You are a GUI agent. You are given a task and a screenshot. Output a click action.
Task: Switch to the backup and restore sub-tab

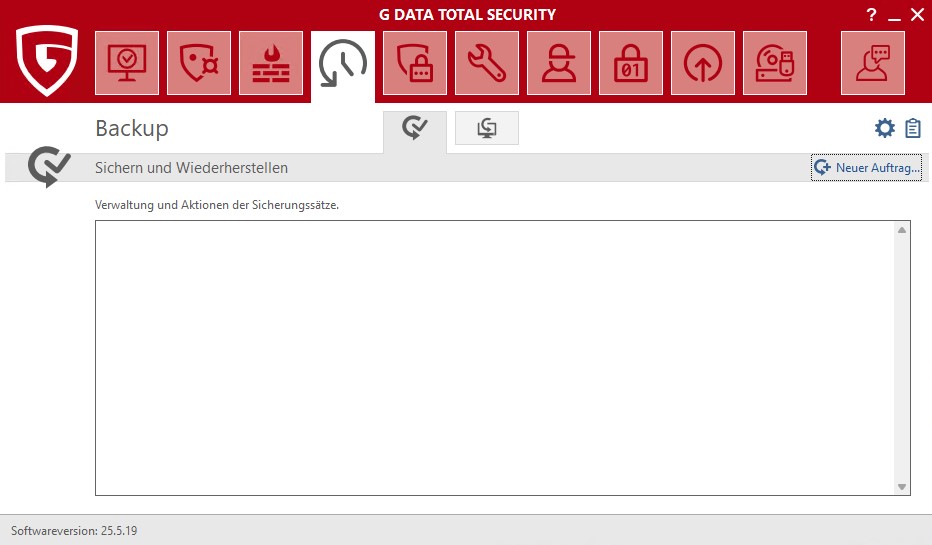[x=414, y=129]
